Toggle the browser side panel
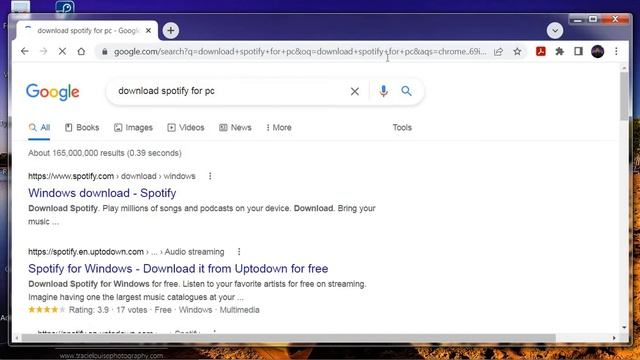Image resolution: width=640 pixels, height=360 pixels. 578,51
